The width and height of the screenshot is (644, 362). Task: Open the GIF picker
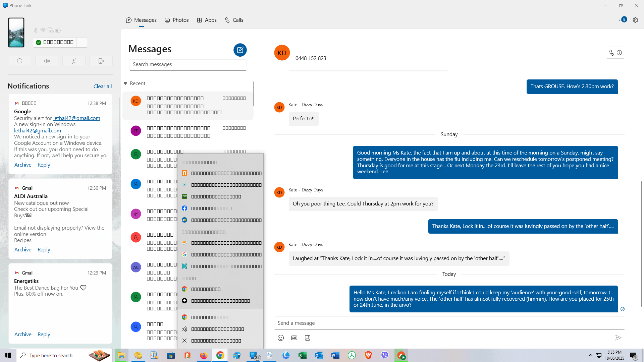pyautogui.click(x=294, y=338)
